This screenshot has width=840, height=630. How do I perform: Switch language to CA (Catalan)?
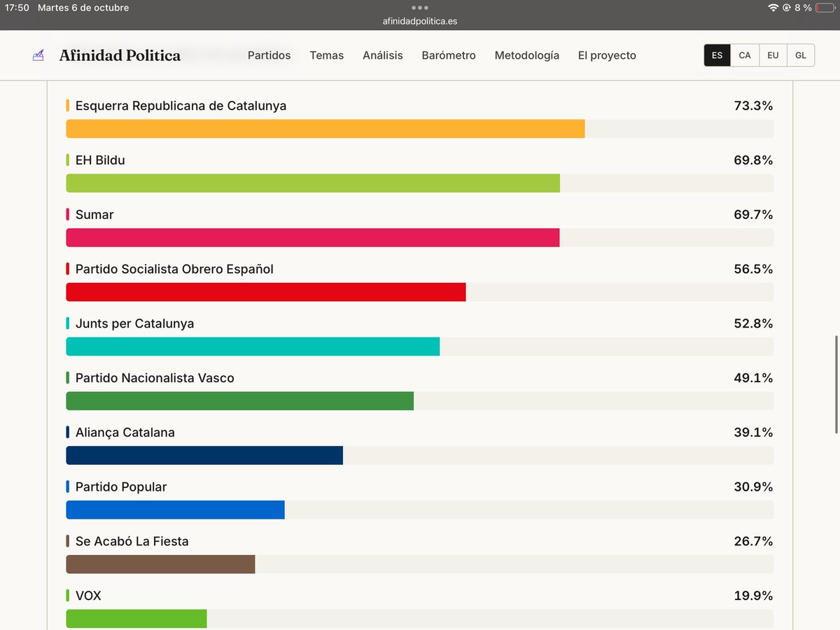point(745,55)
